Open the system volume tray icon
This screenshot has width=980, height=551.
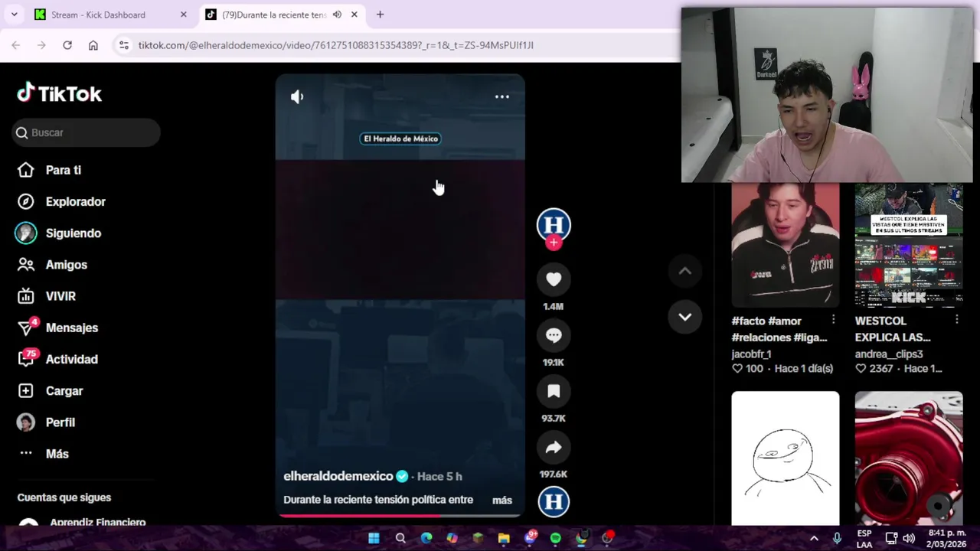pos(909,538)
